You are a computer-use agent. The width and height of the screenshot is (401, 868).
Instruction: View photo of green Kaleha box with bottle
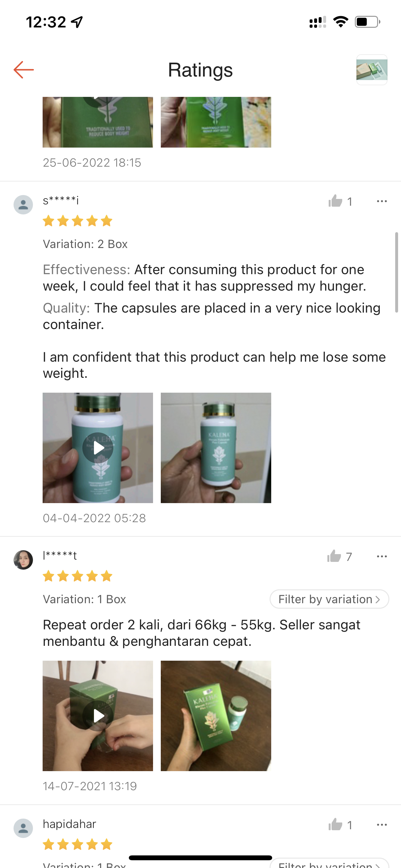pos(216,716)
